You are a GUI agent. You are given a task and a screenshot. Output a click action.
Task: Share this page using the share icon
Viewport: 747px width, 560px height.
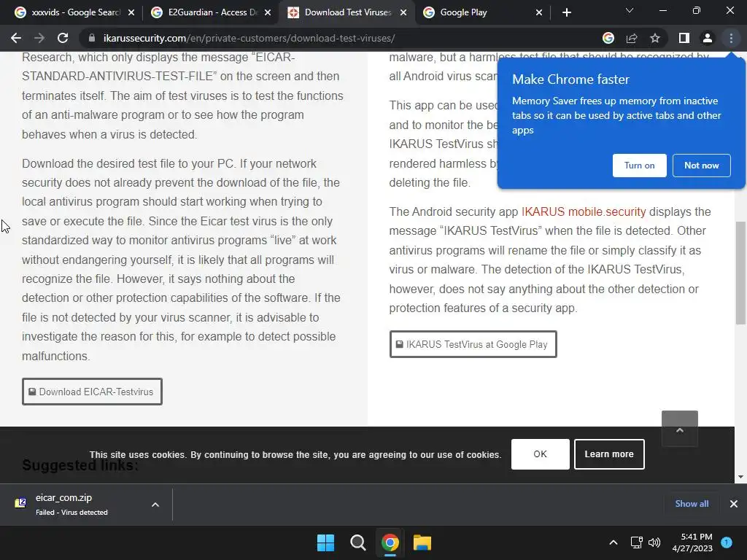pyautogui.click(x=632, y=38)
